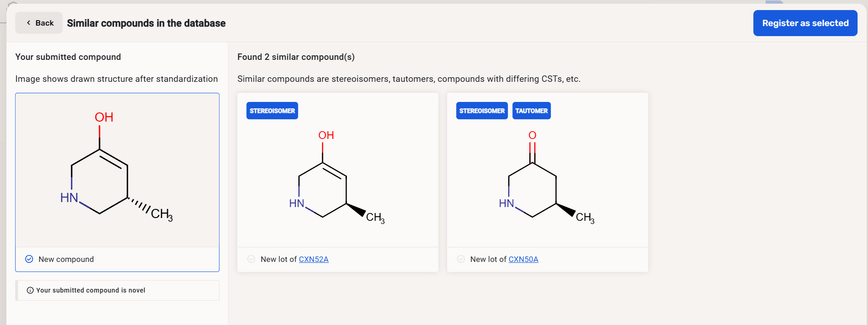Click the 'Image shows drawn structure after standardization' caption

point(117,79)
